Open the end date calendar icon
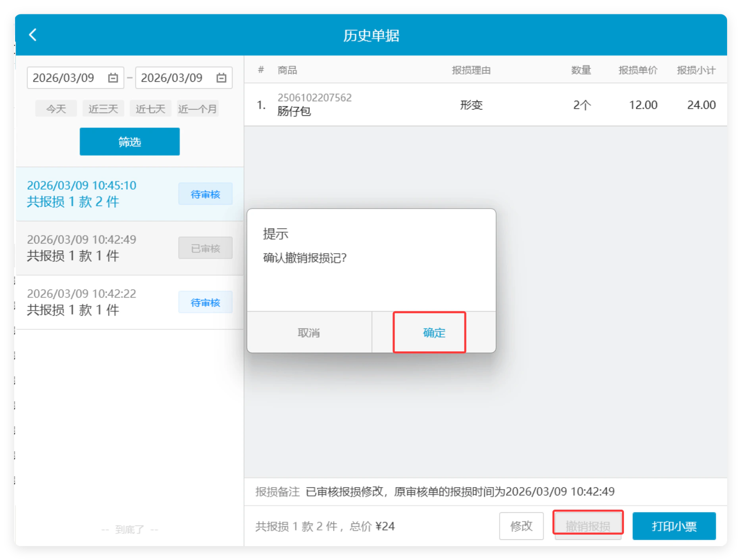The image size is (741, 560). click(x=221, y=78)
